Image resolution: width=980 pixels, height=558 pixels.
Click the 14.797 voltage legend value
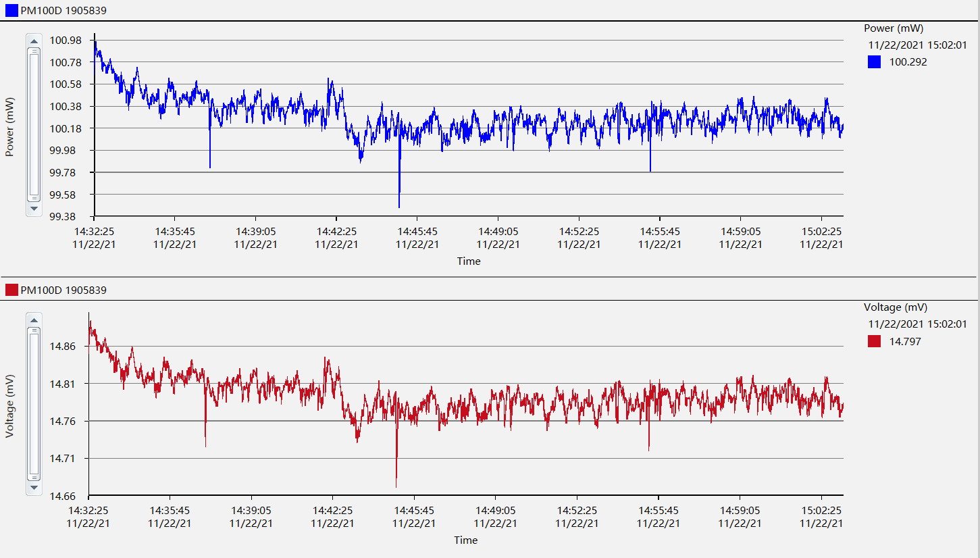pos(905,342)
